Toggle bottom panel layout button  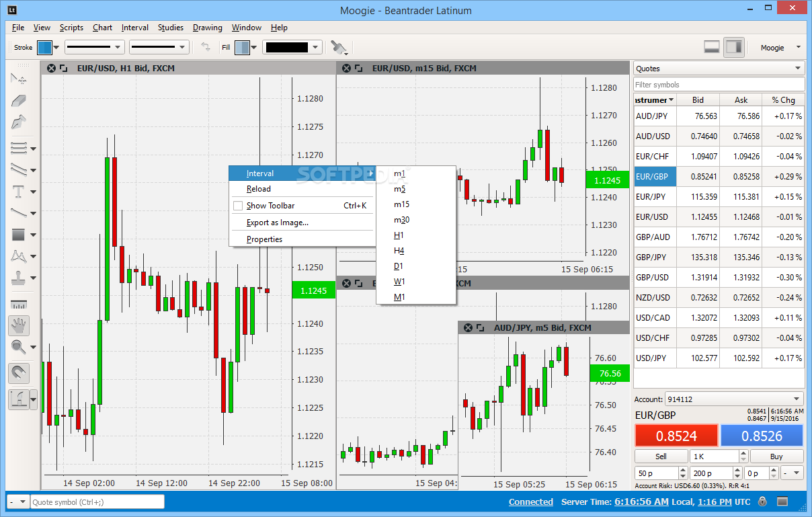point(711,47)
